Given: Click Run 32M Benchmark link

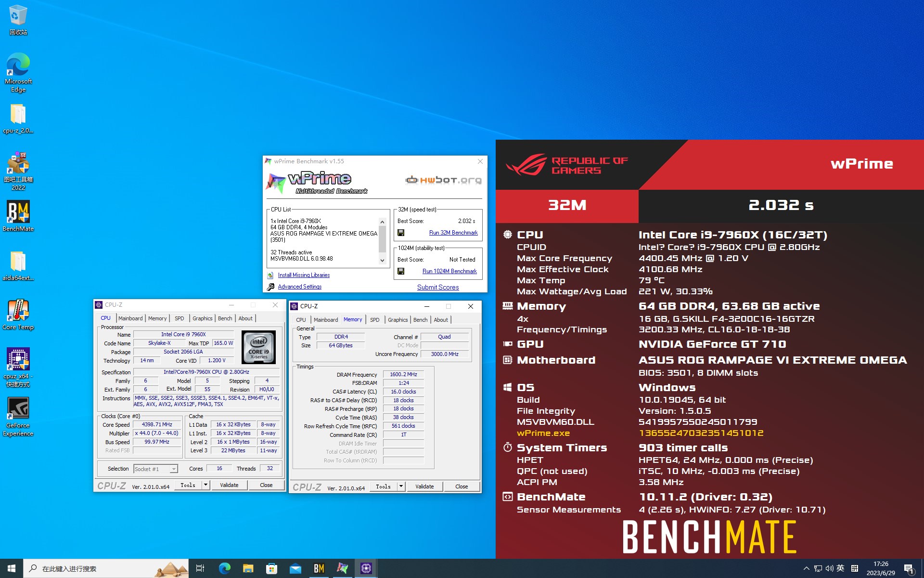Looking at the screenshot, I should (x=453, y=233).
